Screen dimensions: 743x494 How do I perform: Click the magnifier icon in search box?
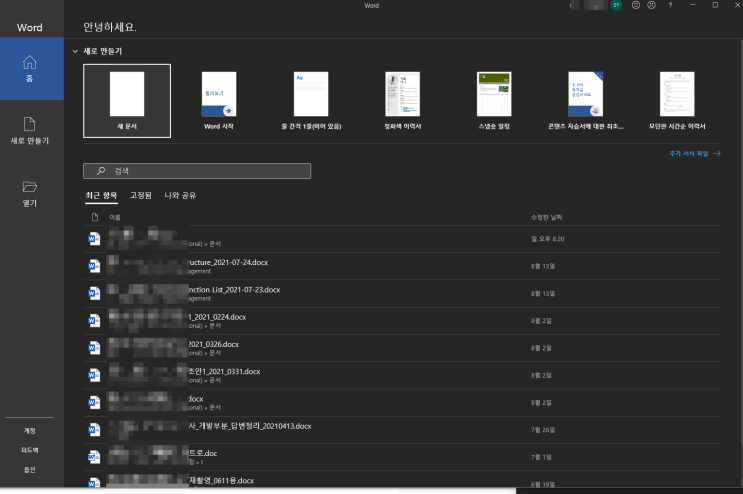pos(101,171)
